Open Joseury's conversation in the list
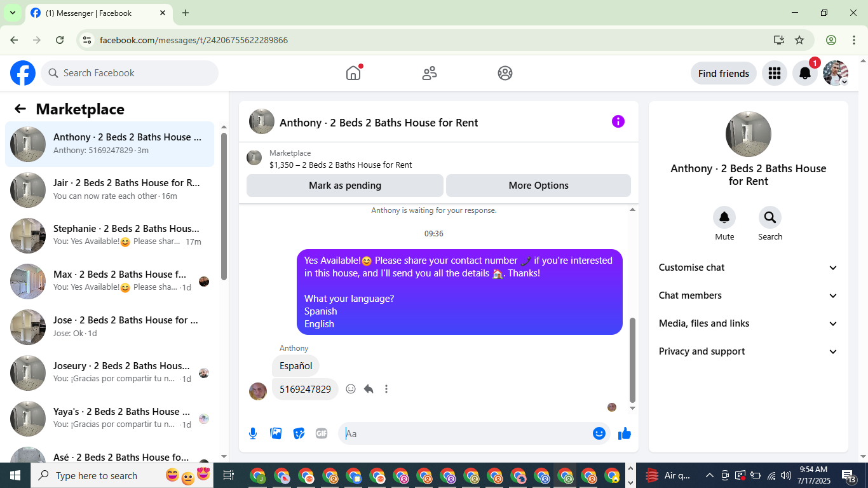This screenshot has height=488, width=868. (x=109, y=373)
